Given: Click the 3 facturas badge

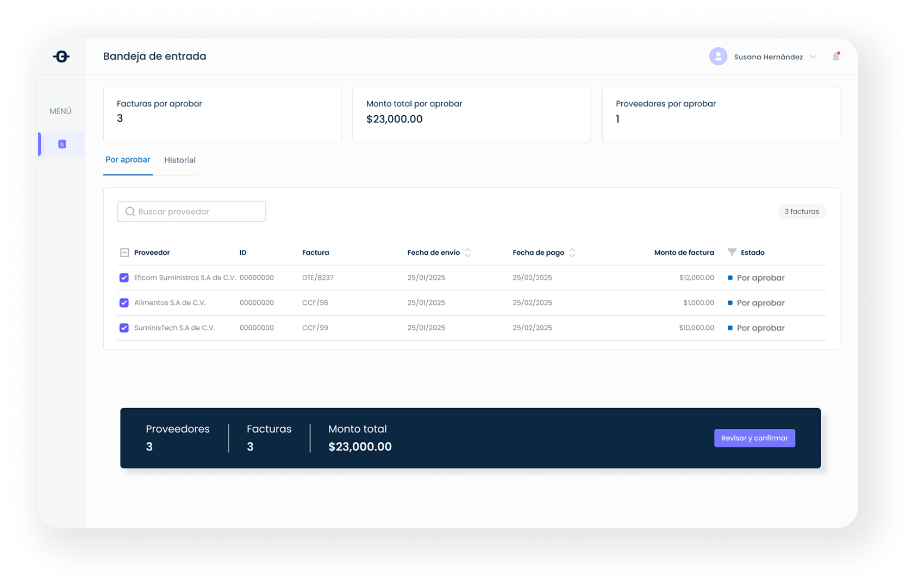Looking at the screenshot, I should pyautogui.click(x=801, y=211).
